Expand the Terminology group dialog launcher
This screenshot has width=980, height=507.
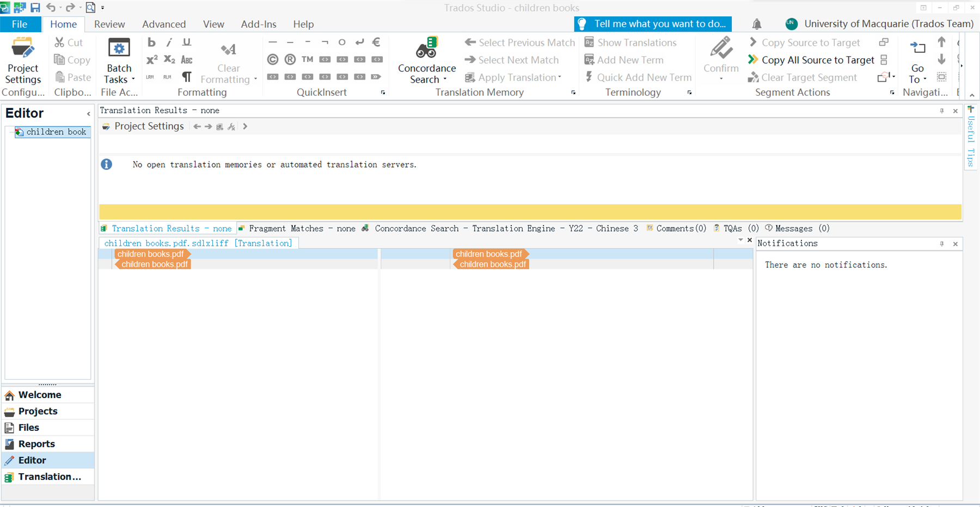[689, 93]
